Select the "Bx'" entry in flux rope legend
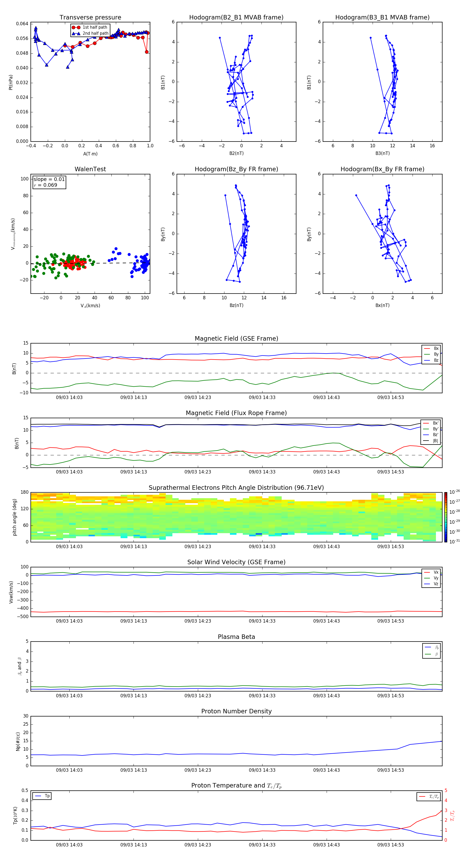Image resolution: width=473 pixels, height=868 pixels. point(431,423)
